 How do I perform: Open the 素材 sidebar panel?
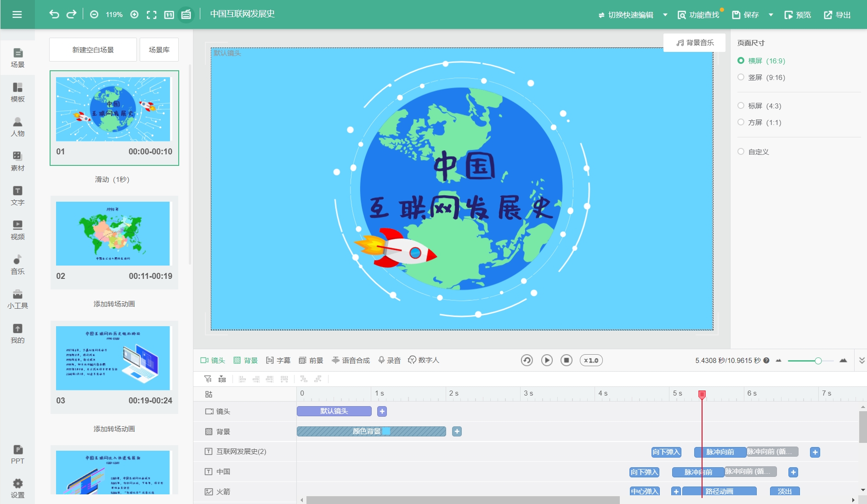pyautogui.click(x=17, y=161)
